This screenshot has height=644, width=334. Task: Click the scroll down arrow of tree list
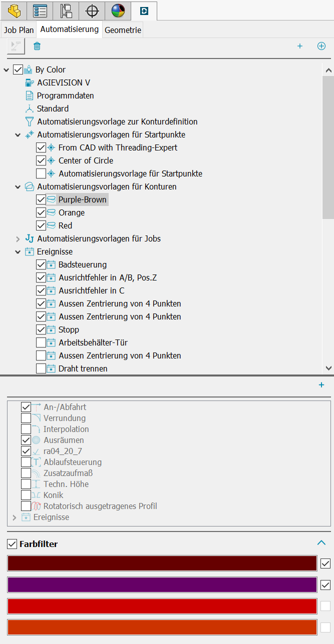point(328,367)
